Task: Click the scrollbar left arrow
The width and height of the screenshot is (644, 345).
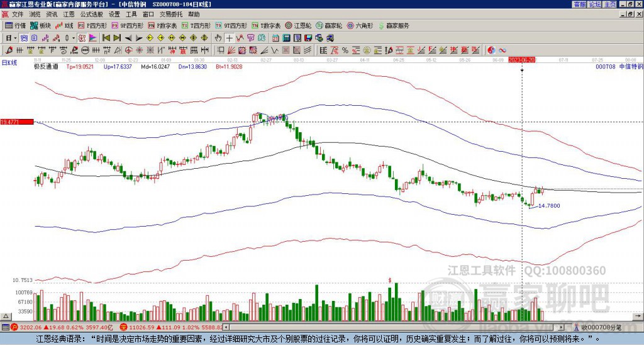Action: (x=226, y=327)
